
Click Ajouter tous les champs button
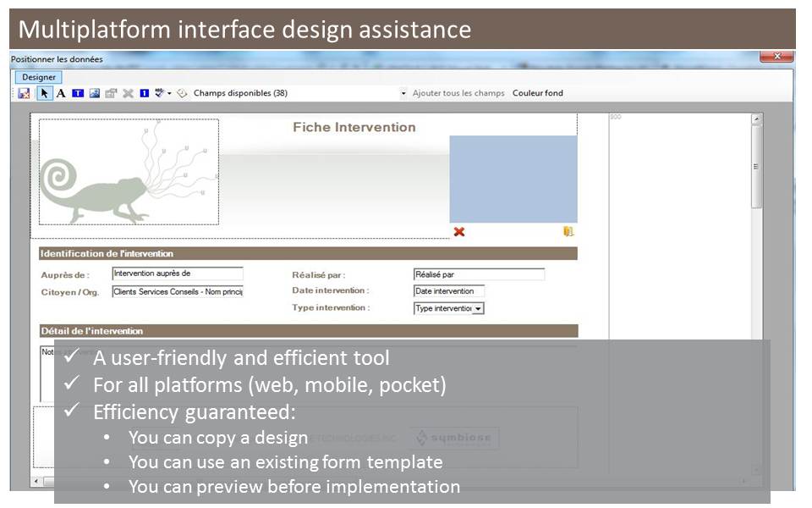tap(458, 93)
